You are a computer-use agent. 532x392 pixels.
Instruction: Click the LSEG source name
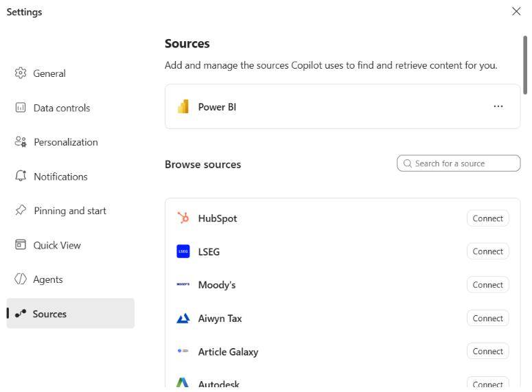pos(209,252)
